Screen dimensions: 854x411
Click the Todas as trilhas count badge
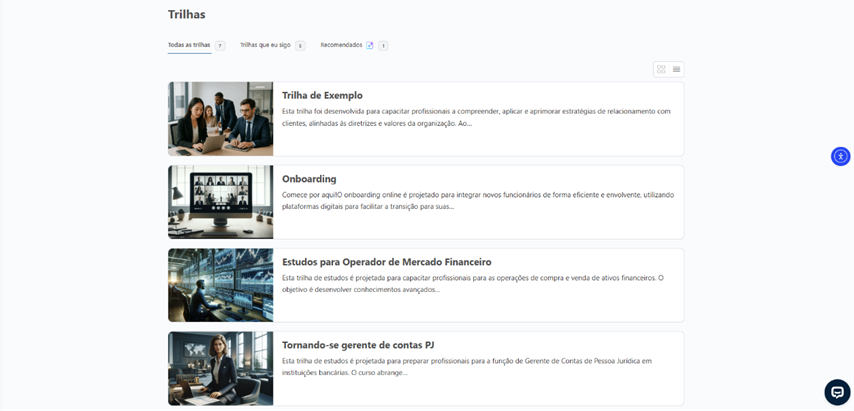[x=220, y=46]
